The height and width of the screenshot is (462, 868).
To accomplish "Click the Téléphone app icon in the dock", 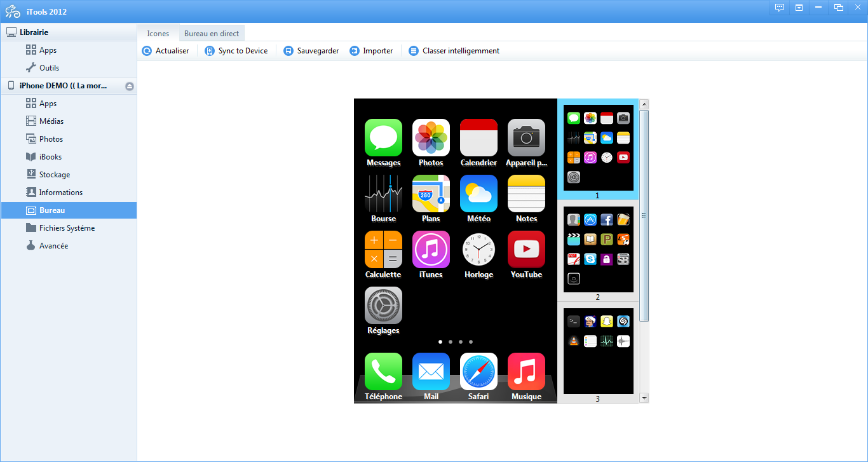I will pyautogui.click(x=383, y=371).
